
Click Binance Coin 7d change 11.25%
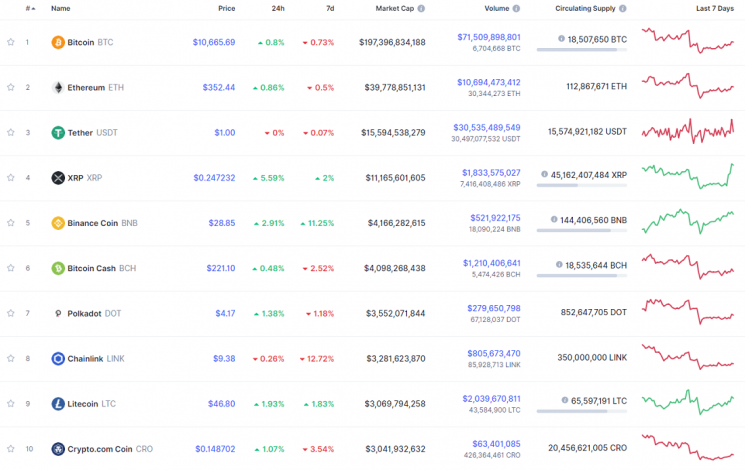(x=317, y=223)
